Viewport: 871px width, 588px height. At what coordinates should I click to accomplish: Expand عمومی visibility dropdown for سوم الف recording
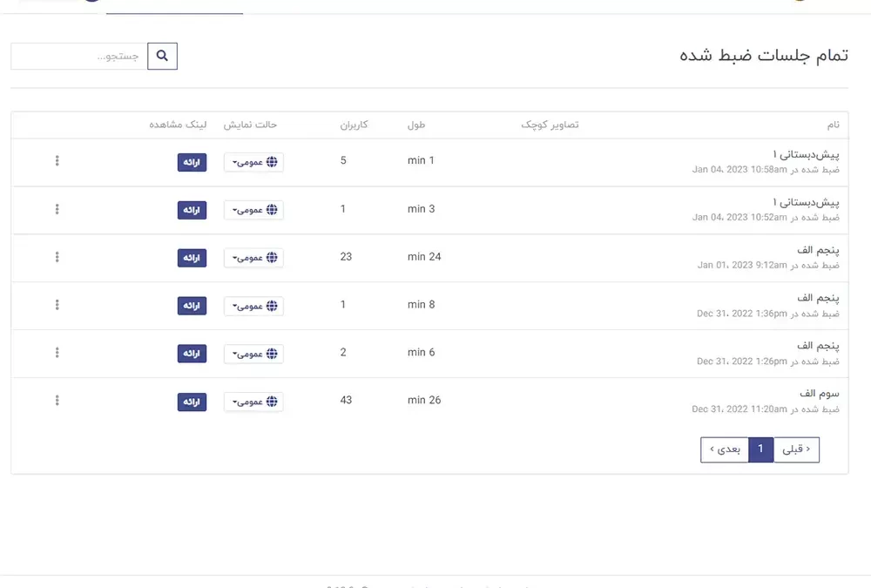(253, 402)
